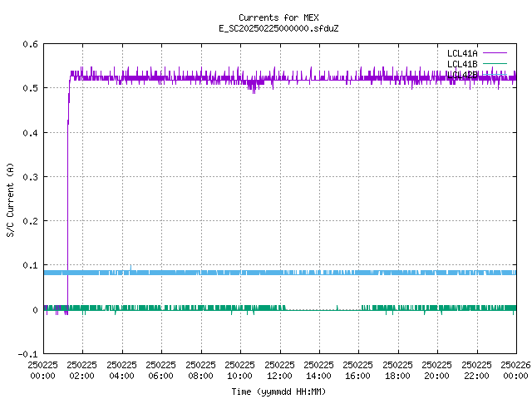This screenshot has height=399, width=532.
Task: Click the 250225 08:00 x-axis tick label
Action: point(200,370)
